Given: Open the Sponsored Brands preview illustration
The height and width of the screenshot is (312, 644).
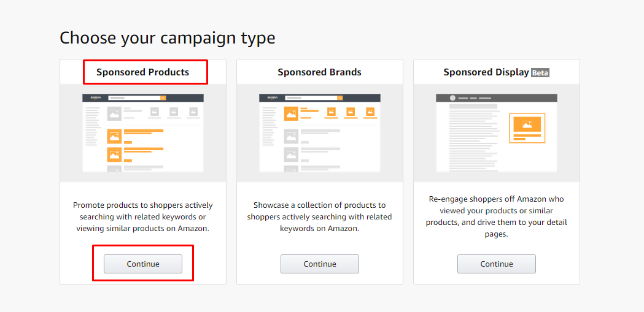Looking at the screenshot, I should [x=319, y=133].
